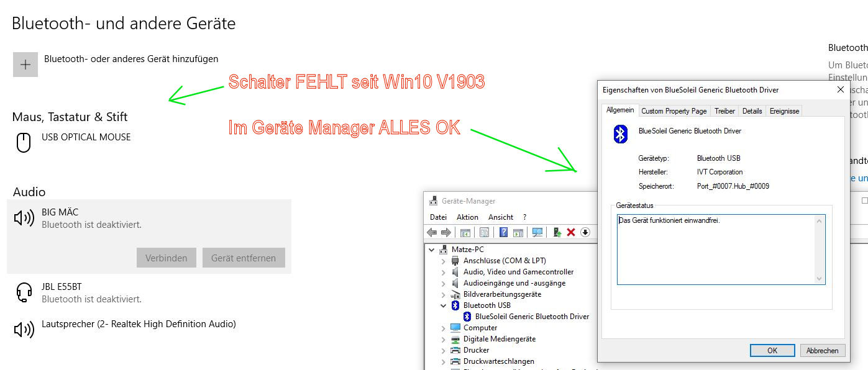Click Abbrechen in the Eigenschaften dialog
868x370 pixels.
[x=823, y=350]
